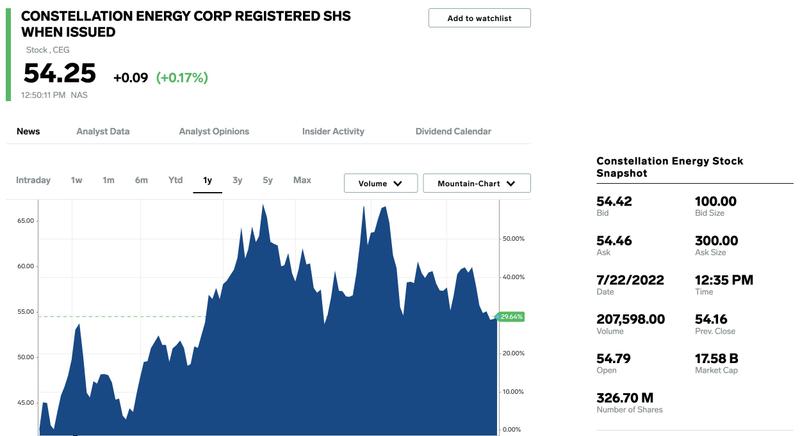Select the Max chart range
Viewport: 800px width, 436px height.
(302, 180)
